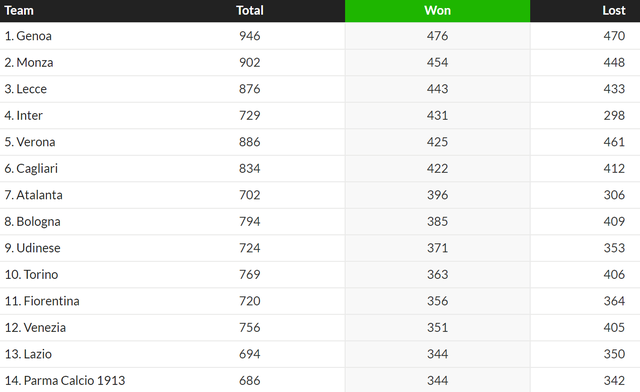Click Genoa's 476 won value

click(x=437, y=36)
